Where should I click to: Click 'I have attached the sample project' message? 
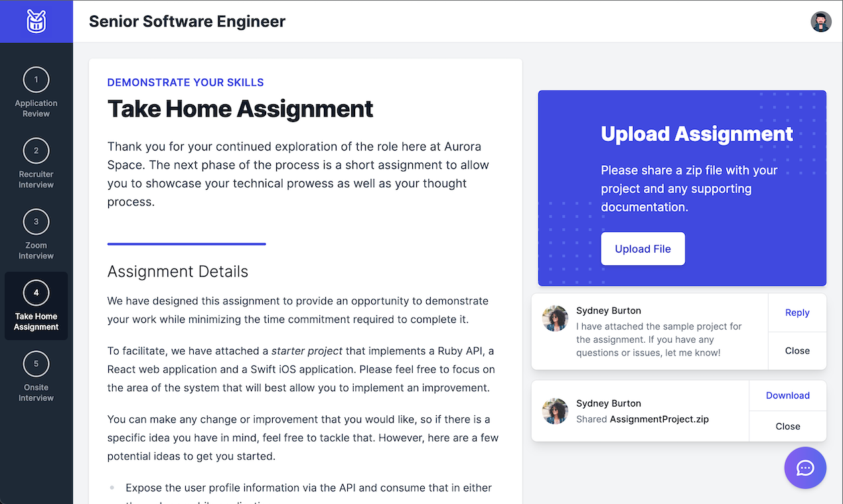coord(659,340)
